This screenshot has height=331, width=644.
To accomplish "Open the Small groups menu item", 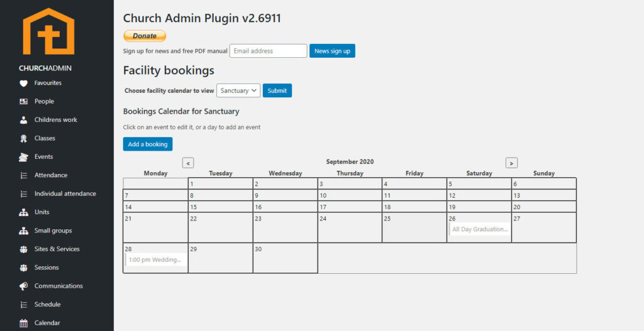I will [x=53, y=231].
